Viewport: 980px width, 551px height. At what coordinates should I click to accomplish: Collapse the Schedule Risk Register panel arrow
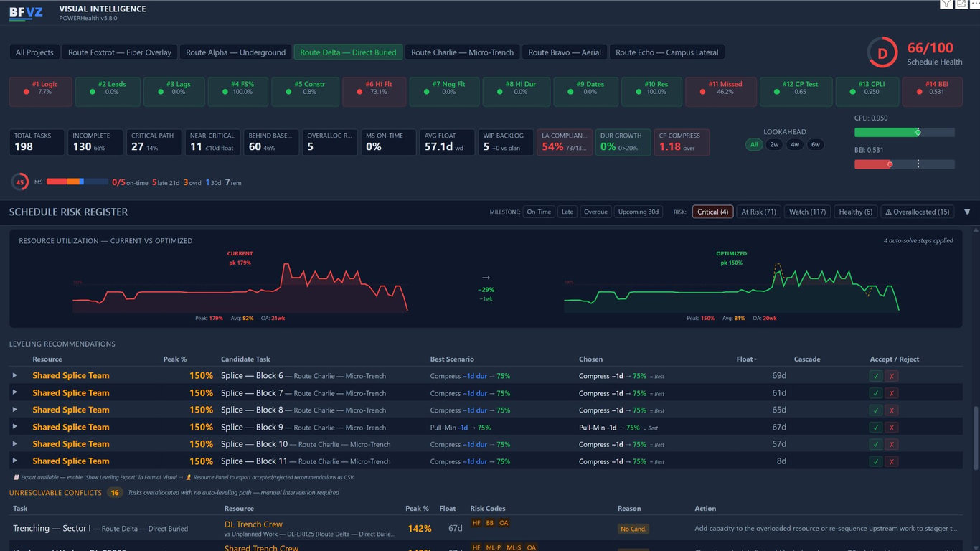[967, 212]
